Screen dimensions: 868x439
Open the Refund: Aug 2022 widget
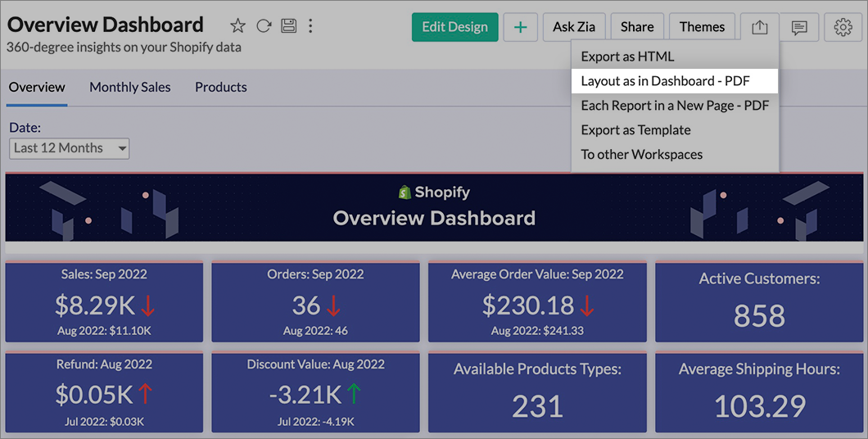point(104,392)
